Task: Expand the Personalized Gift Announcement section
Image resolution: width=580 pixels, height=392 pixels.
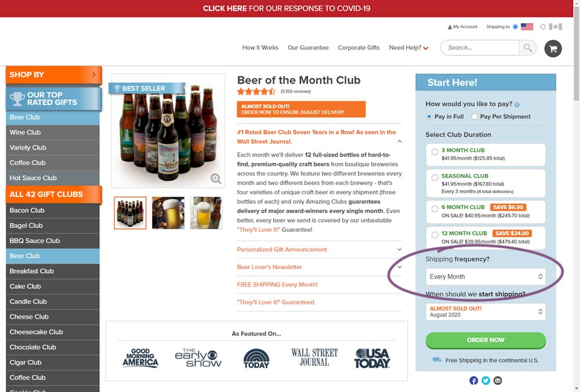Action: point(319,249)
